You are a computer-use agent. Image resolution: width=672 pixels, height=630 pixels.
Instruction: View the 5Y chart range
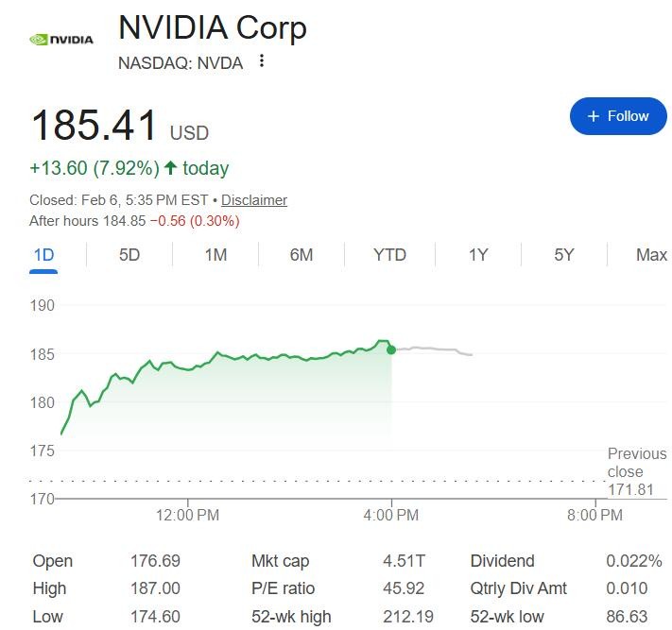[x=564, y=255]
